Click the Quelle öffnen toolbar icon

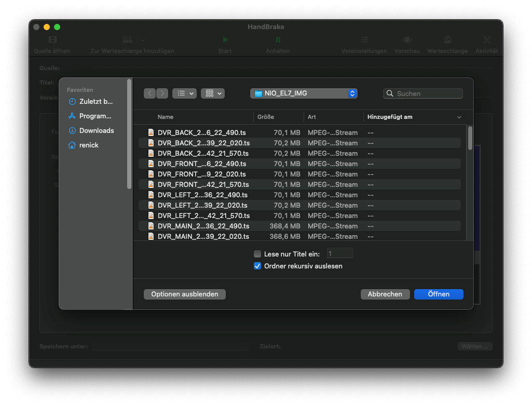coord(52,39)
